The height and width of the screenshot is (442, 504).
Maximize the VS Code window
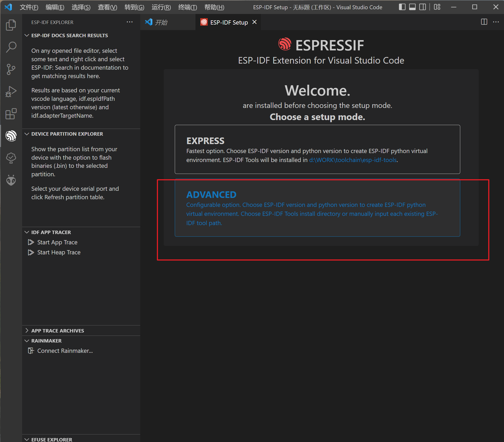(x=475, y=7)
